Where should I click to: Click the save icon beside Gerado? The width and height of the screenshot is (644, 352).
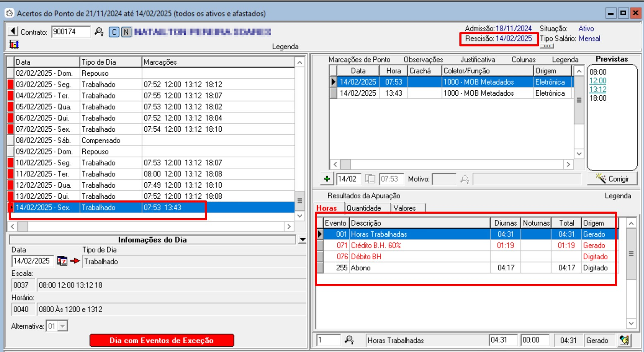pyautogui.click(x=625, y=340)
